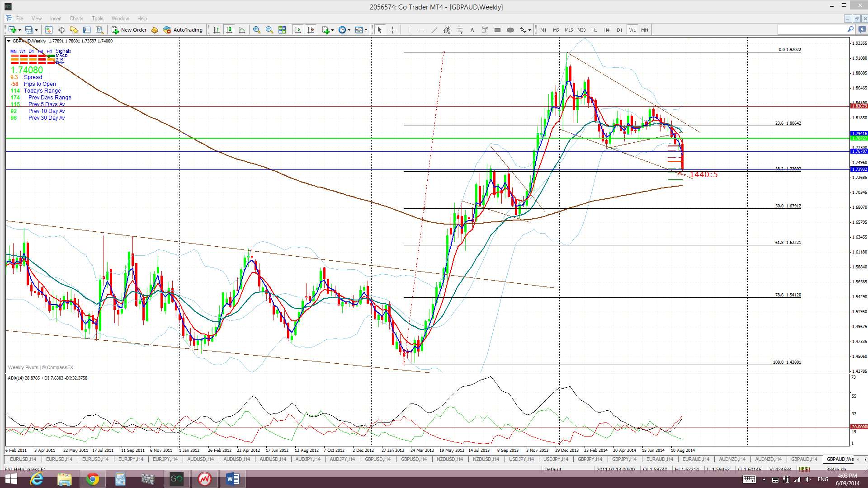Open the Tile Windows layout icon
The height and width of the screenshot is (488, 868).
[282, 30]
